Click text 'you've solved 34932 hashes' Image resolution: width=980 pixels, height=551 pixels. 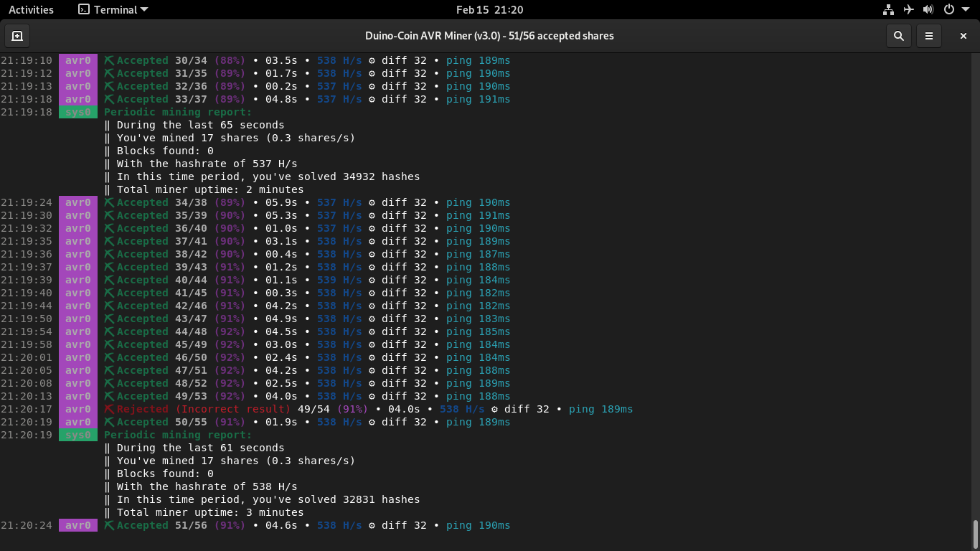click(336, 176)
